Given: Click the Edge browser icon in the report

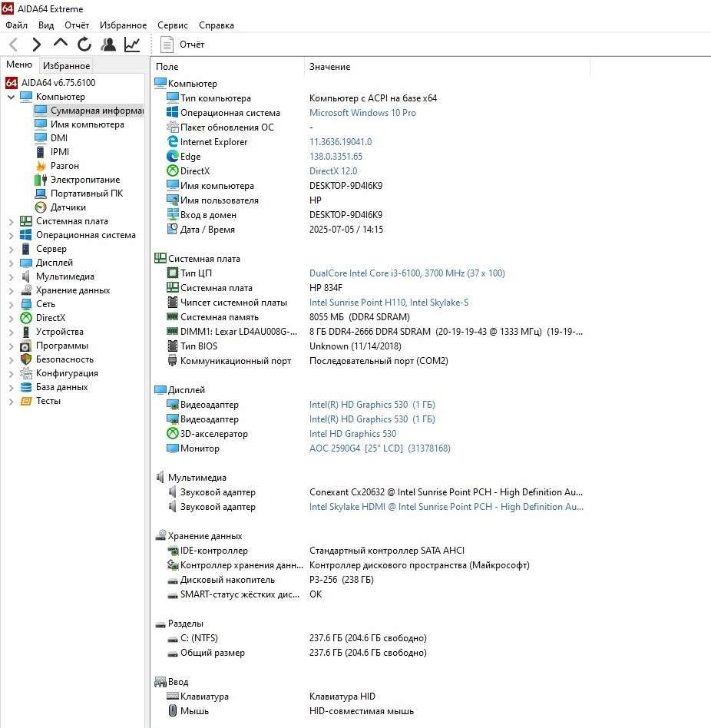Looking at the screenshot, I should [173, 157].
